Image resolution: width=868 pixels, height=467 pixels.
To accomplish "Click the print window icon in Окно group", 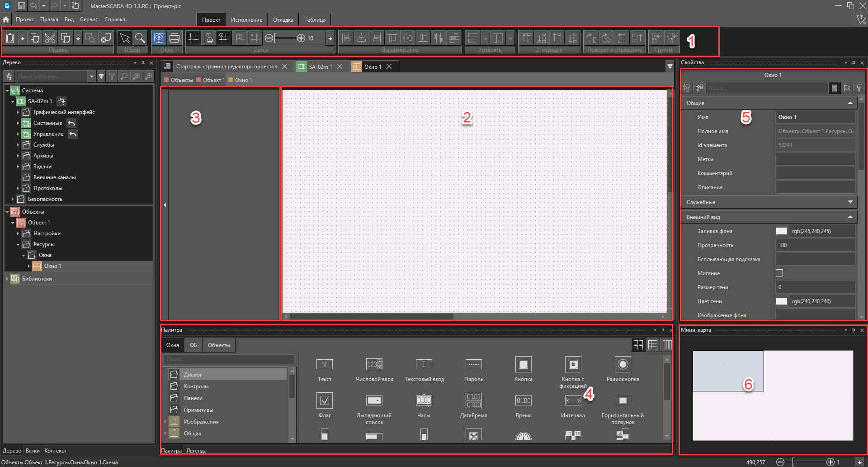I will tap(175, 38).
